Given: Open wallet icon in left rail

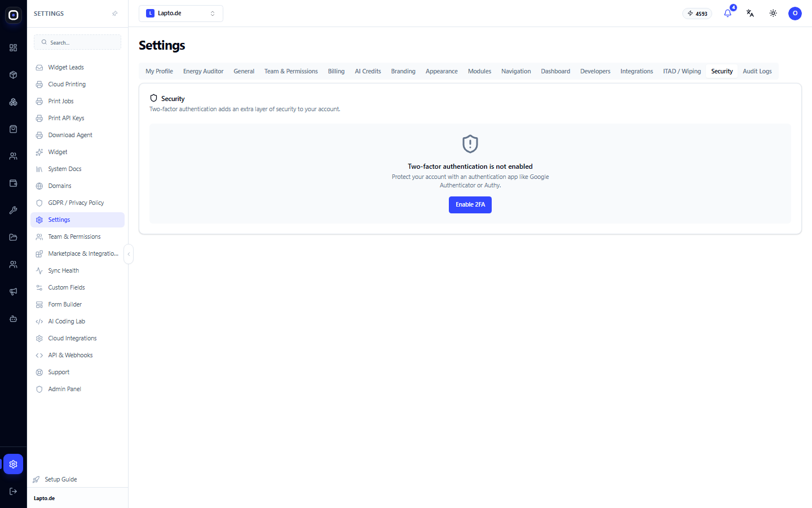Looking at the screenshot, I should click(14, 183).
